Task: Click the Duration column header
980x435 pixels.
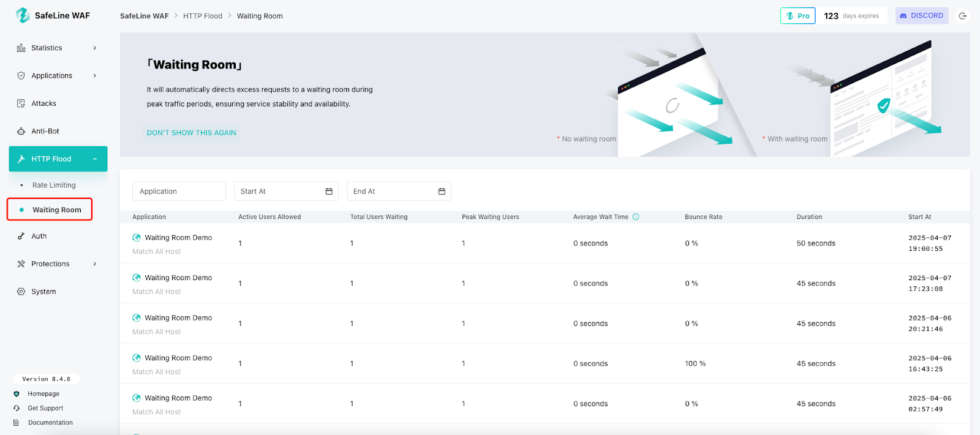Action: pyautogui.click(x=809, y=217)
